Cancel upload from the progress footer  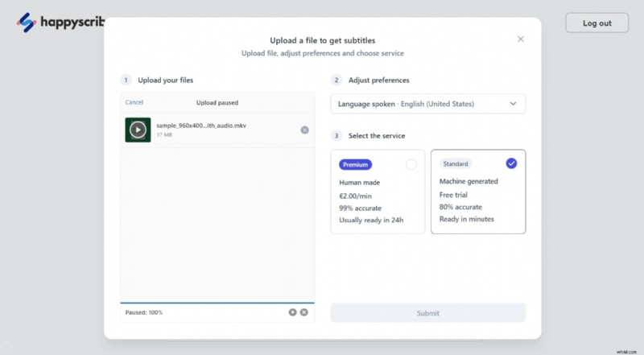coord(304,312)
